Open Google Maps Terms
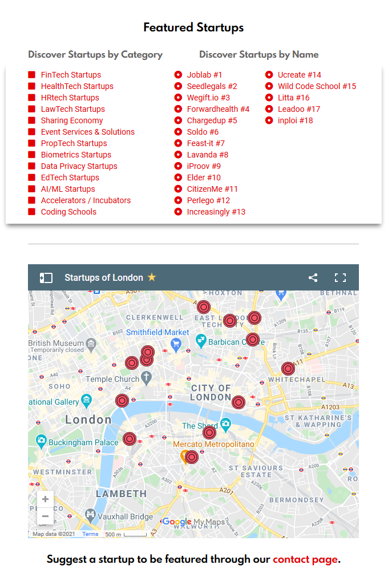The height and width of the screenshot is (569, 392). [x=90, y=534]
